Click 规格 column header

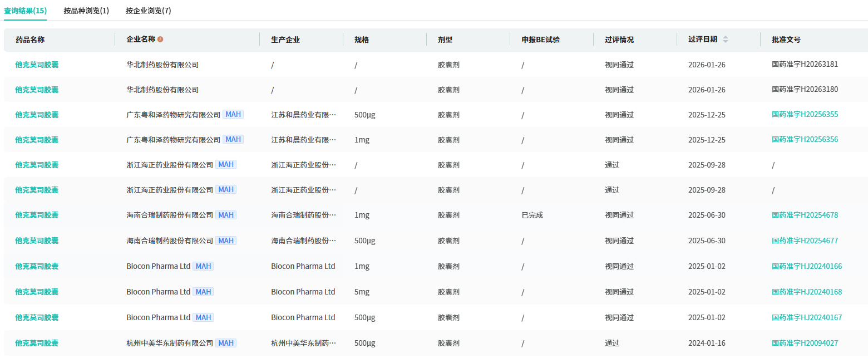[x=362, y=40]
